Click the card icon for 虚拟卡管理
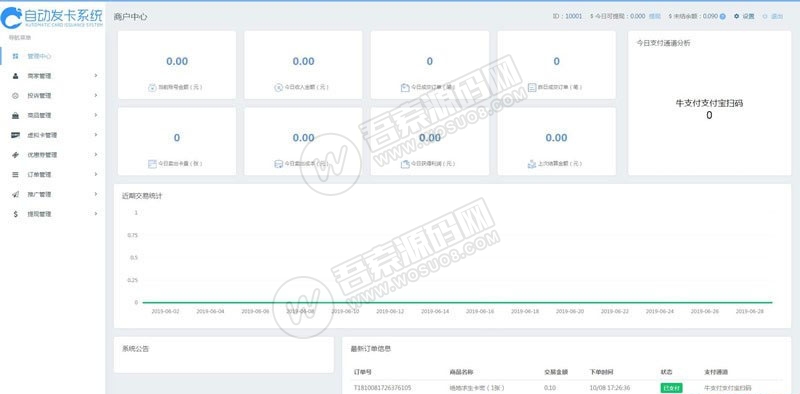The image size is (800, 394). (15, 135)
